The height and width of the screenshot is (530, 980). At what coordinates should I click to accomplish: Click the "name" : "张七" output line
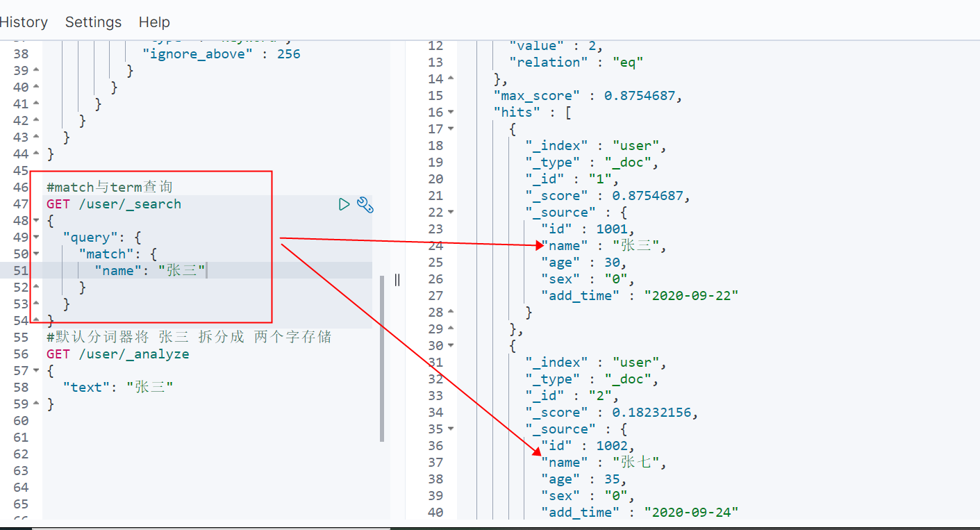click(604, 463)
